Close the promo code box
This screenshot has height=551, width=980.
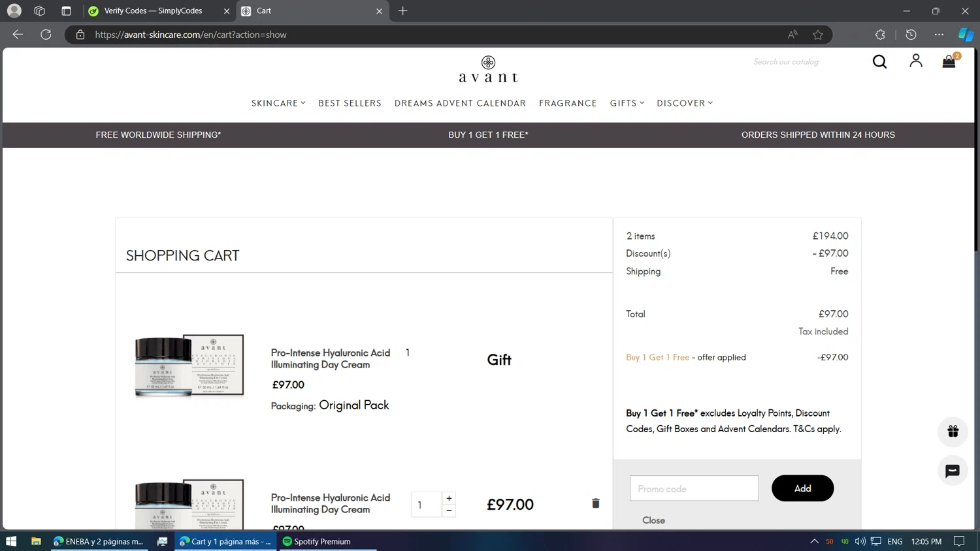click(653, 520)
